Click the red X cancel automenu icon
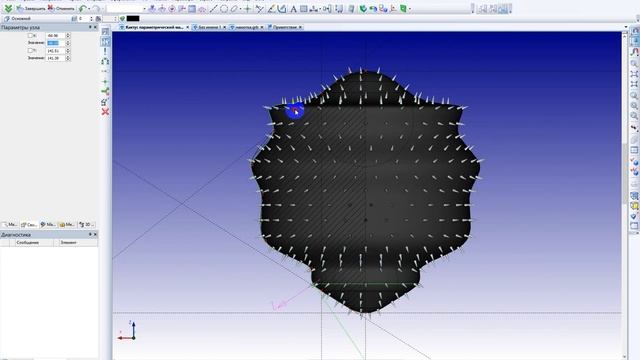The height and width of the screenshot is (360, 640). pos(105,111)
